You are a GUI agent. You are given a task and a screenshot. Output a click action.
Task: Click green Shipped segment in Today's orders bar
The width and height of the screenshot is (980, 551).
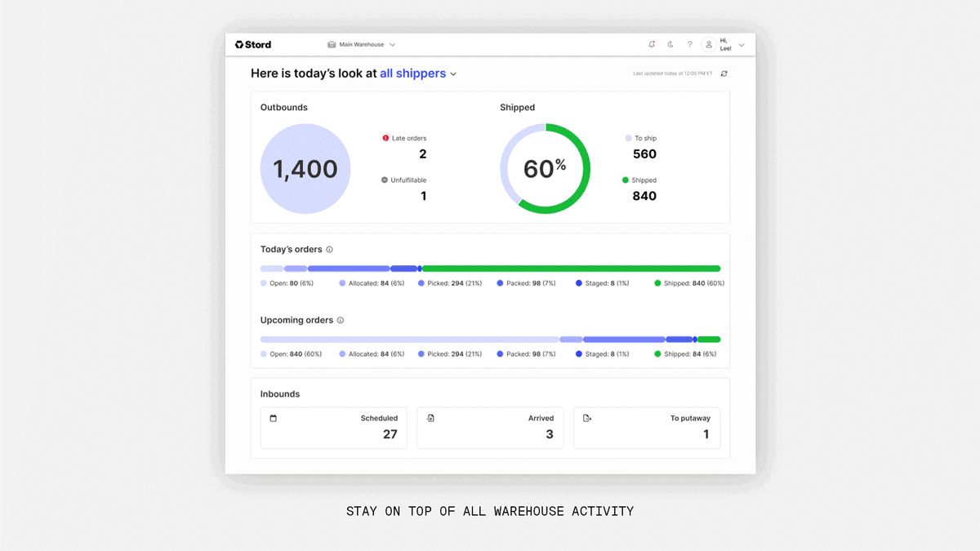pyautogui.click(x=571, y=269)
